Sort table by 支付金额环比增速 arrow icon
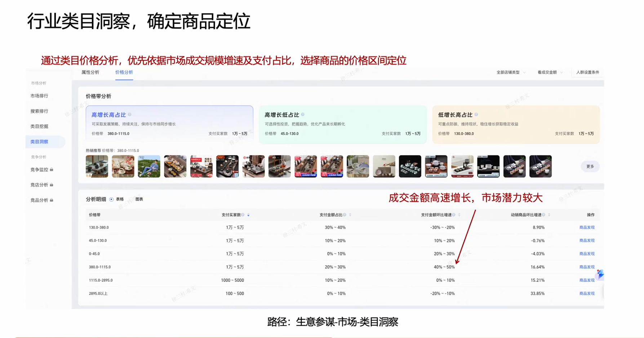The height and width of the screenshot is (338, 644). coord(459,215)
